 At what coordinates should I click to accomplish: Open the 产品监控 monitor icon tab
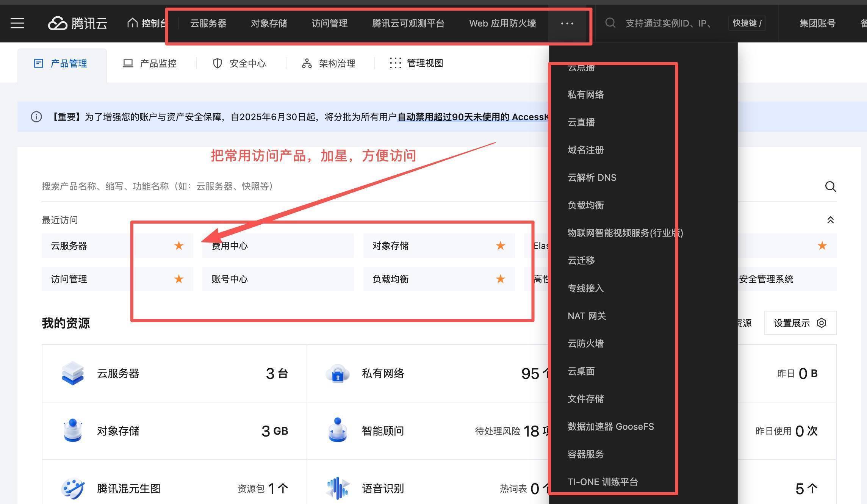pyautogui.click(x=128, y=63)
